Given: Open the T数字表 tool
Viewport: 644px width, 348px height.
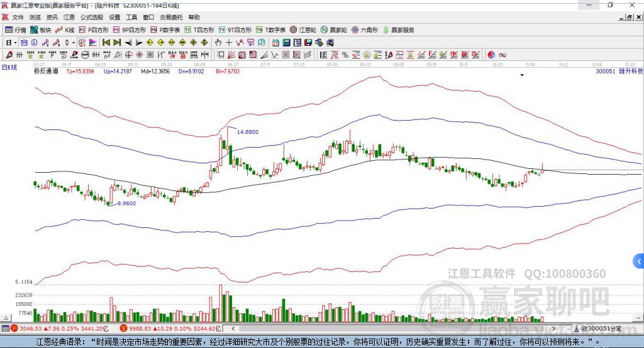Looking at the screenshot, I should (x=270, y=30).
